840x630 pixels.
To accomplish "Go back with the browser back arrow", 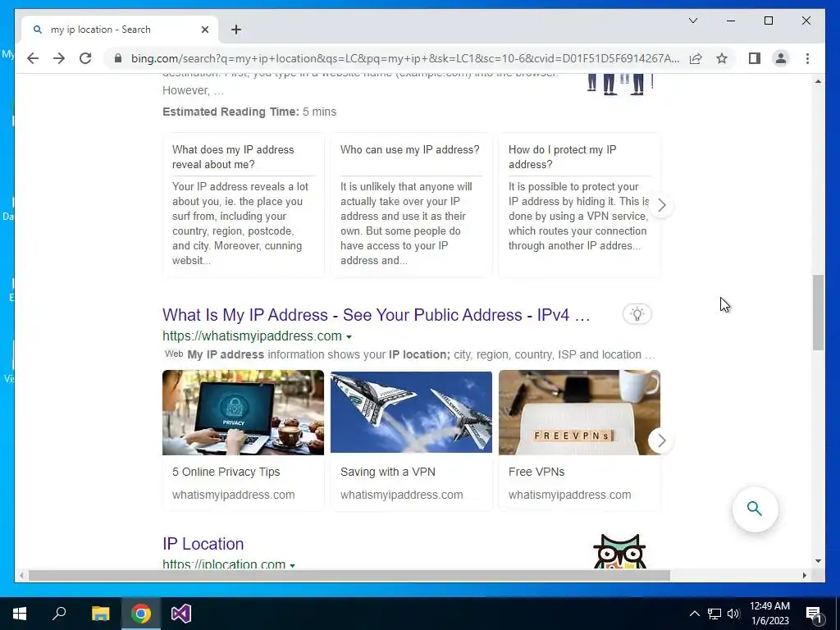I will (x=33, y=58).
